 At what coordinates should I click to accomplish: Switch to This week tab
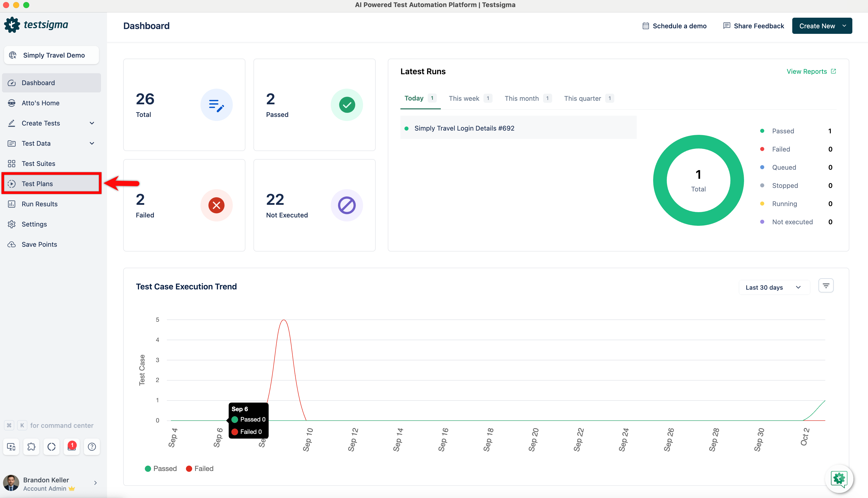coord(464,98)
